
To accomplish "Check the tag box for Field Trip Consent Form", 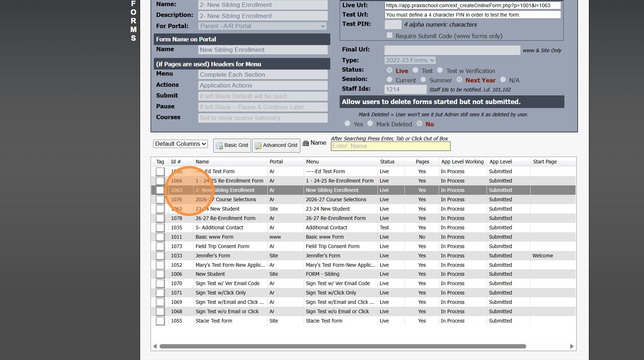I will 160,247.
